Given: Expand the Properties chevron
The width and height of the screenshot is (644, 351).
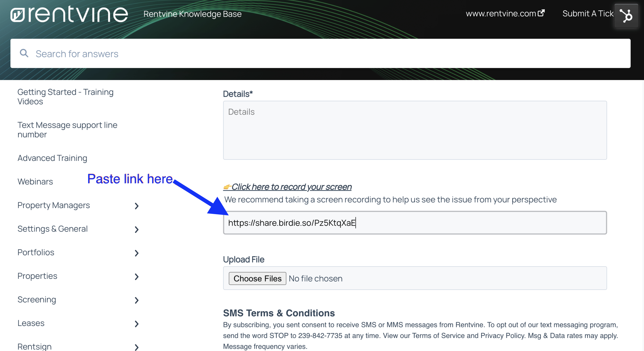Looking at the screenshot, I should pos(137,277).
